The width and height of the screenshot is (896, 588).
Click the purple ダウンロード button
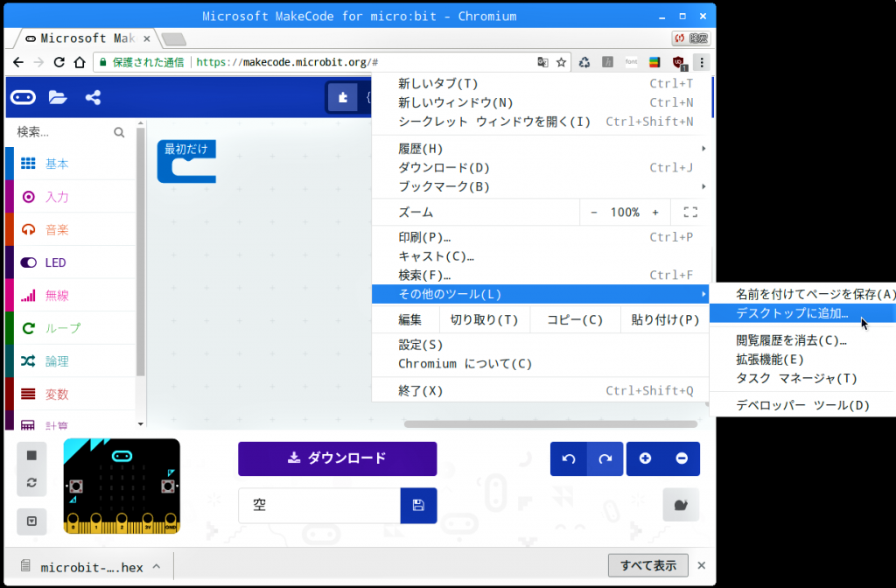(337, 458)
